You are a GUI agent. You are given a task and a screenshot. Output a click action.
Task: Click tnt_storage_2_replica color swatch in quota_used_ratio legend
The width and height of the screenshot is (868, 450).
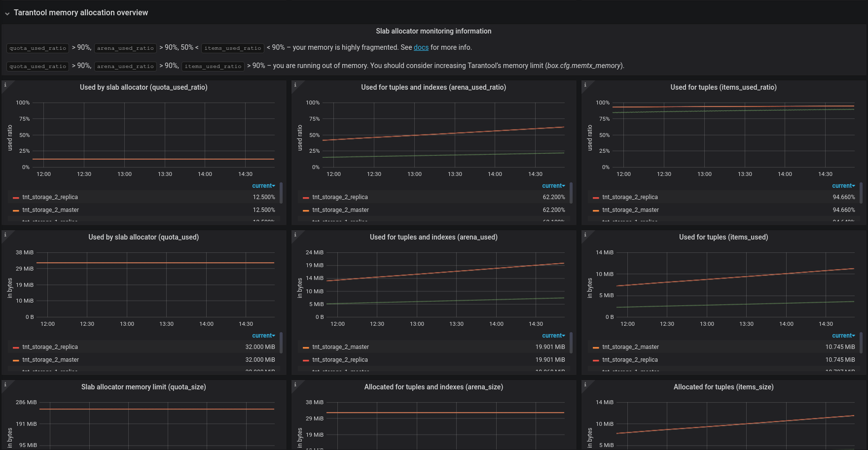16,198
